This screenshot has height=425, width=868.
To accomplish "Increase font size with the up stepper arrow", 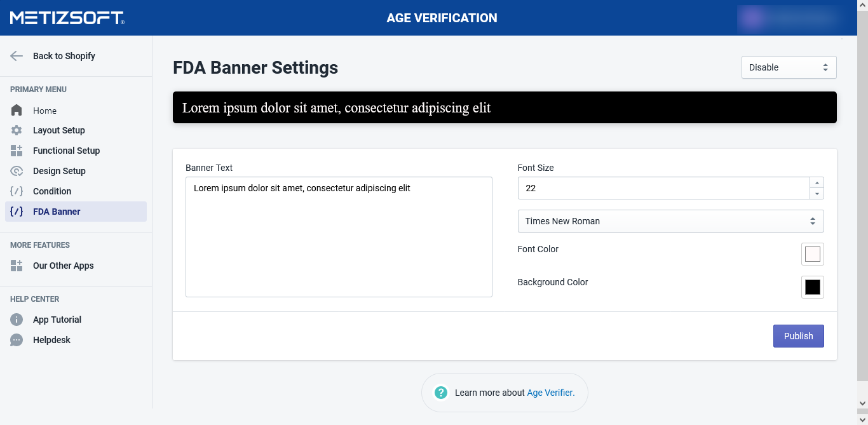I will point(817,183).
